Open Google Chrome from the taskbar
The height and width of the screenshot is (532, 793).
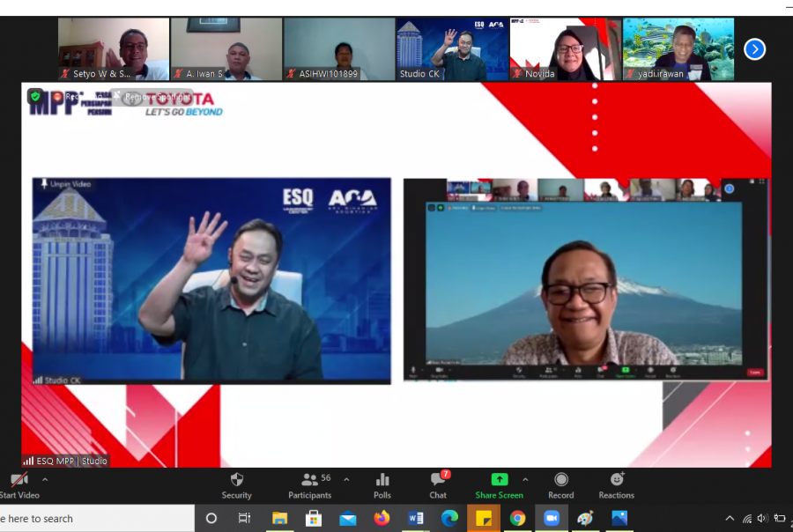518,519
